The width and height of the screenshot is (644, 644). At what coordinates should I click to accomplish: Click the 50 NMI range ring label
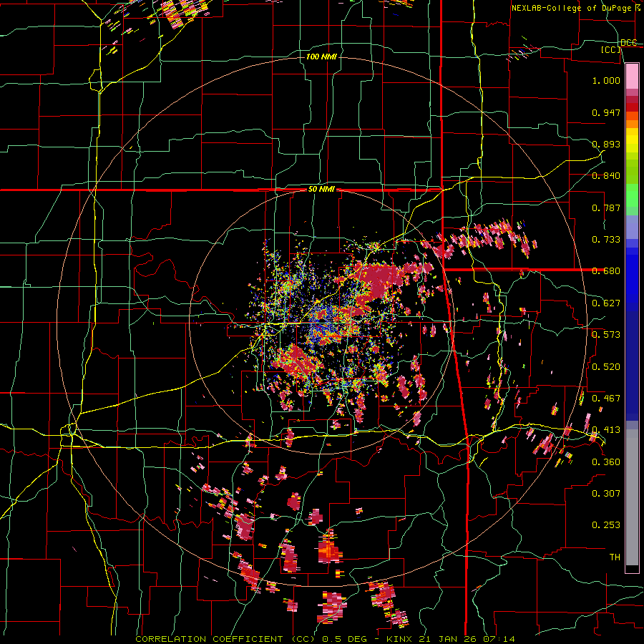click(x=321, y=190)
